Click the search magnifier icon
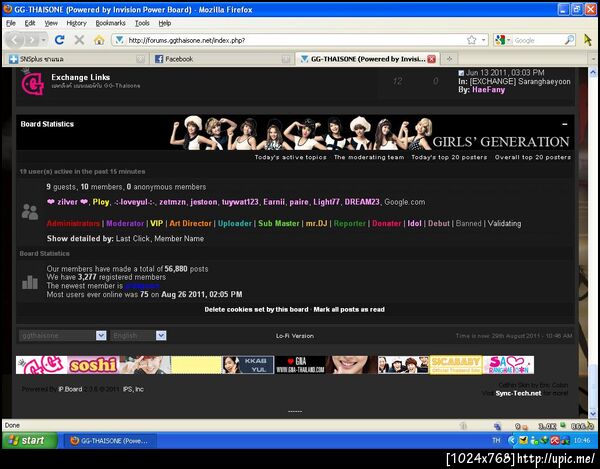The width and height of the screenshot is (600, 469). coord(569,40)
